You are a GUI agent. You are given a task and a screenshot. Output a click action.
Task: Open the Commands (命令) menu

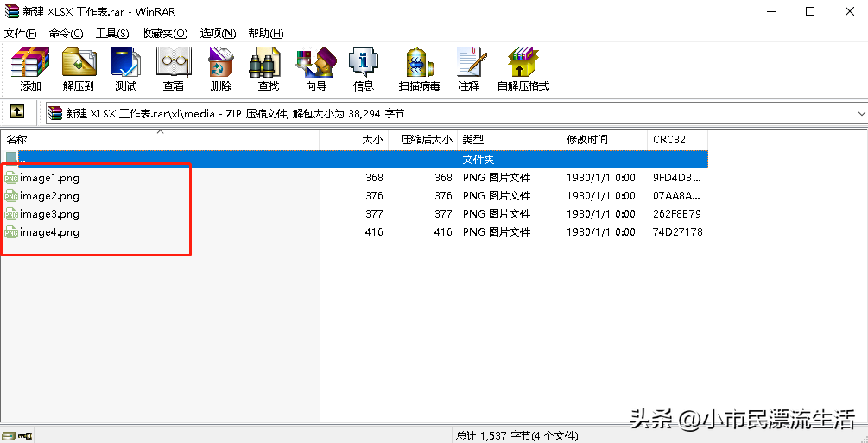point(66,34)
